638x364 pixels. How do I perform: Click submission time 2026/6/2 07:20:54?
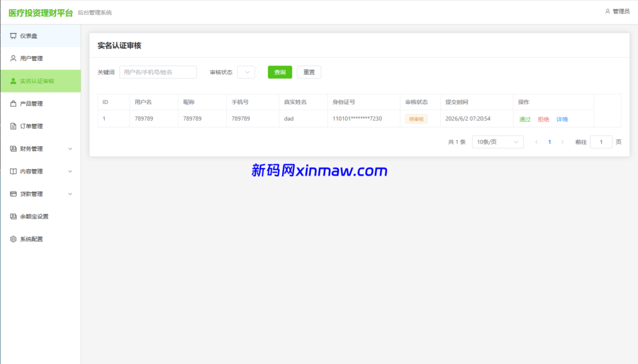[468, 119]
